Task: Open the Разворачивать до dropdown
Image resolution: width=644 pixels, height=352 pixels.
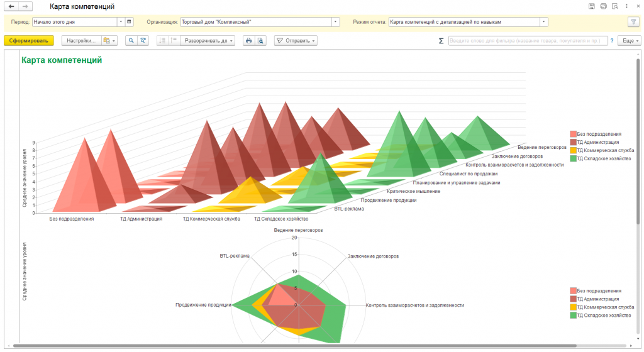Action: pyautogui.click(x=208, y=41)
